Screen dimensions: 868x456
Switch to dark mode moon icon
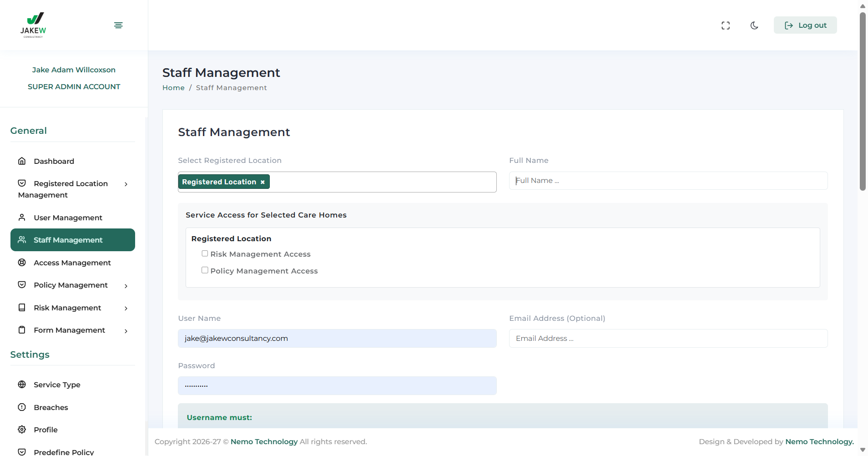[754, 25]
